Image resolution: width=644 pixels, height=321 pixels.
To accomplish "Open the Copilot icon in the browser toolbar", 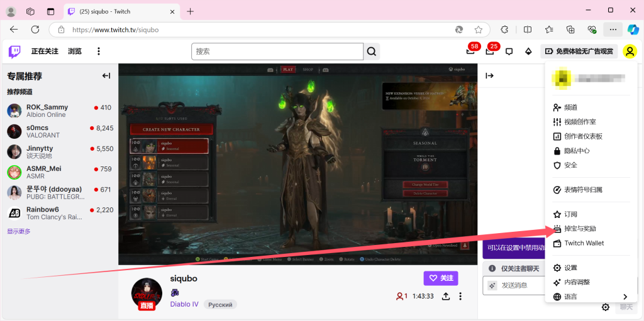I will [x=633, y=30].
